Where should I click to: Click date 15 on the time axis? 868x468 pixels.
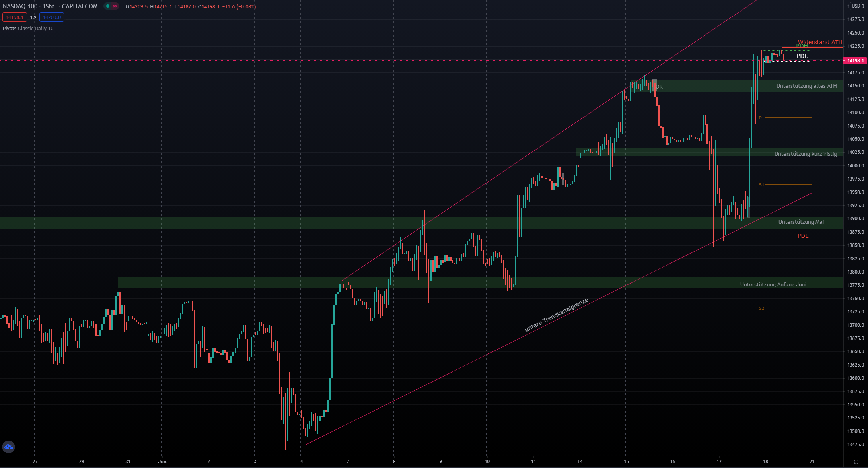click(x=626, y=462)
